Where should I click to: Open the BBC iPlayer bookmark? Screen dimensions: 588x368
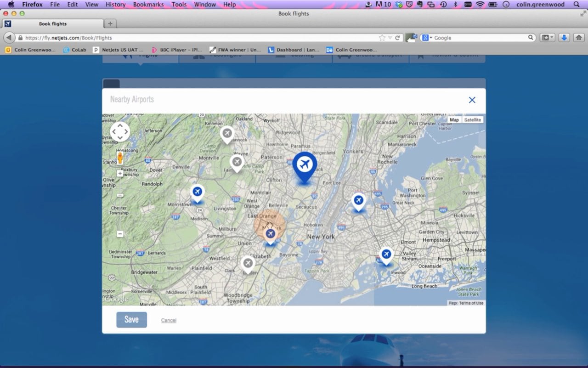pyautogui.click(x=177, y=50)
